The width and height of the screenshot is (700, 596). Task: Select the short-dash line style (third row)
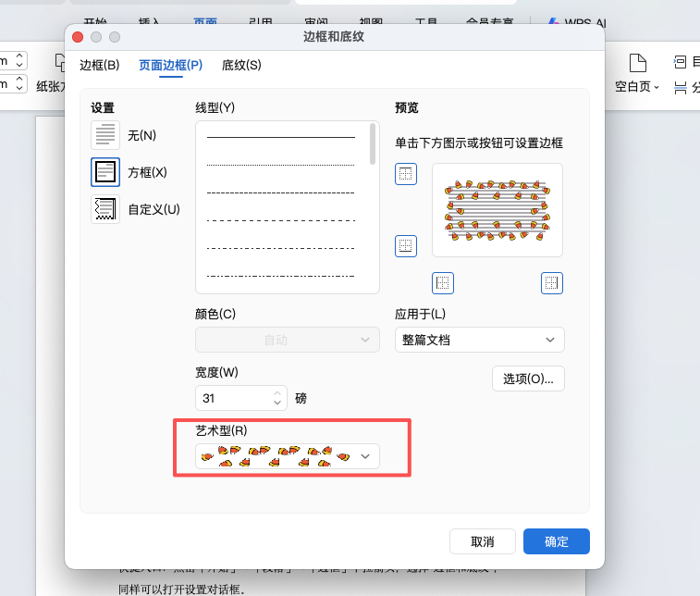[x=281, y=193]
